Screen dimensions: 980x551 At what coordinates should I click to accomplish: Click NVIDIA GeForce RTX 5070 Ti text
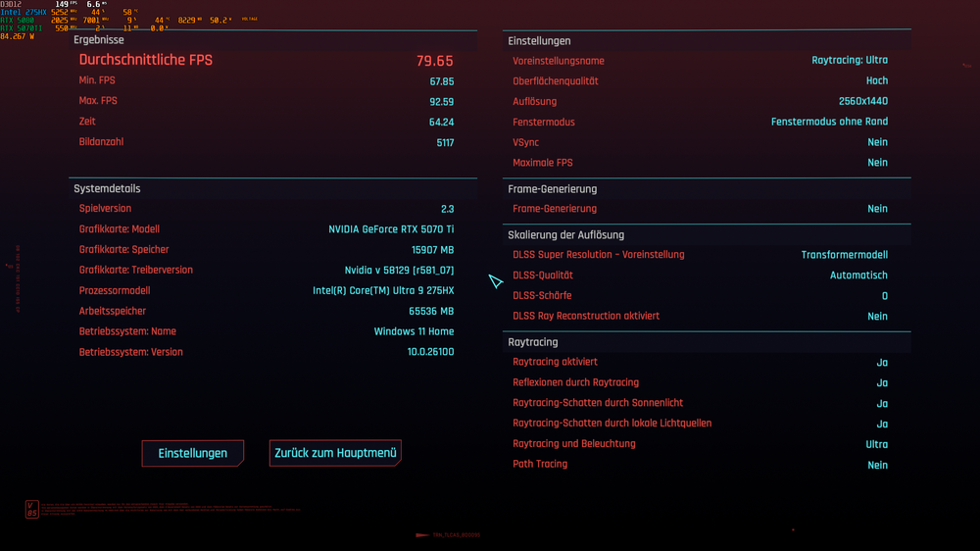(x=391, y=229)
